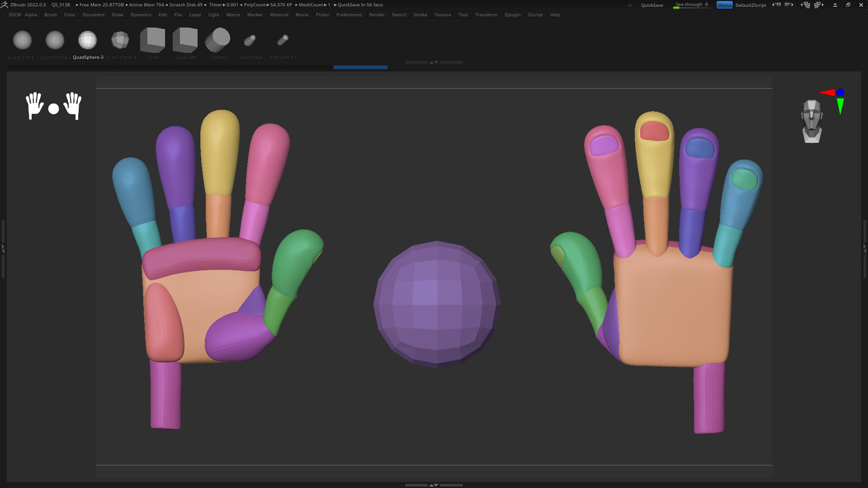This screenshot has height=488, width=868.
Task: Open the Zplugin menu
Action: tap(512, 14)
